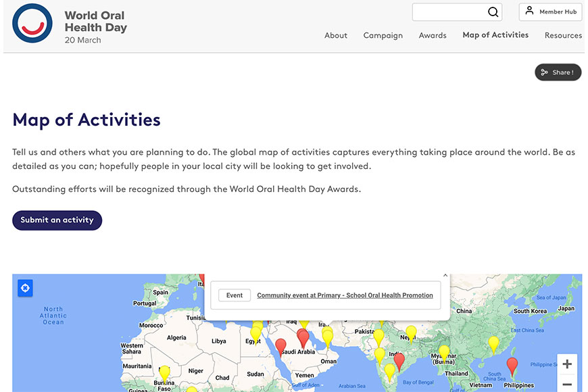Image resolution: width=588 pixels, height=392 pixels.
Task: Click the map locate-me crosshair icon
Action: tap(25, 288)
